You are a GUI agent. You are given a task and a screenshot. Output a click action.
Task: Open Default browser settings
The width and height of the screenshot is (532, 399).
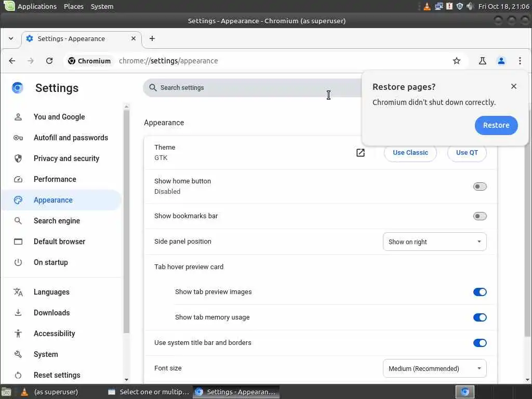click(x=61, y=242)
